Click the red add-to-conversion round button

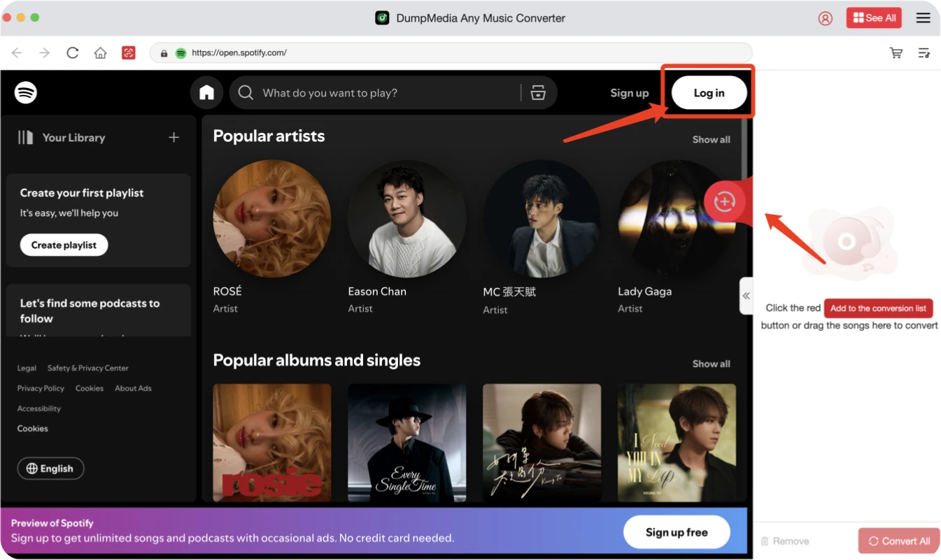click(x=724, y=202)
